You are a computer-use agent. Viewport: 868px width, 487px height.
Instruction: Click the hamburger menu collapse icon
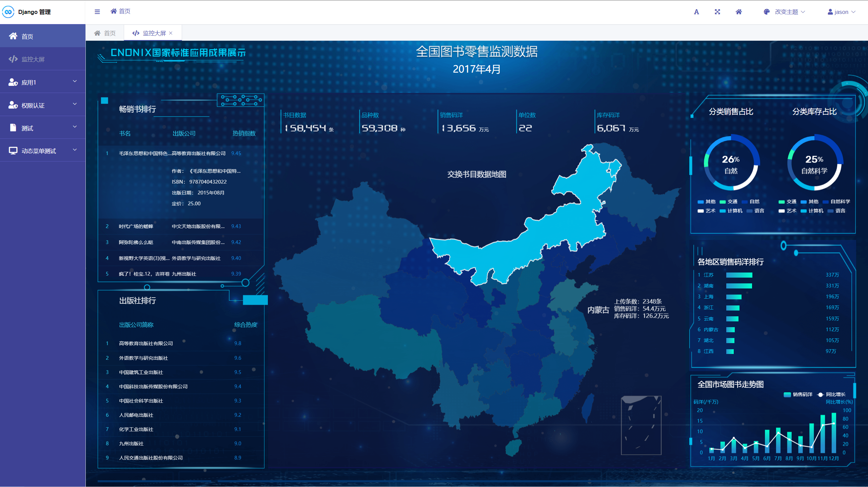(x=97, y=12)
